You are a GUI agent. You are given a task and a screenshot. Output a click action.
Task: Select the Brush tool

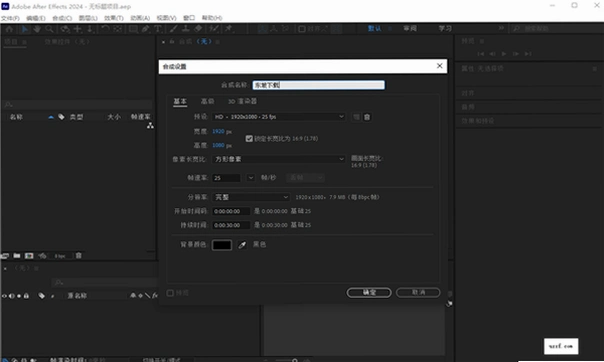tap(174, 29)
